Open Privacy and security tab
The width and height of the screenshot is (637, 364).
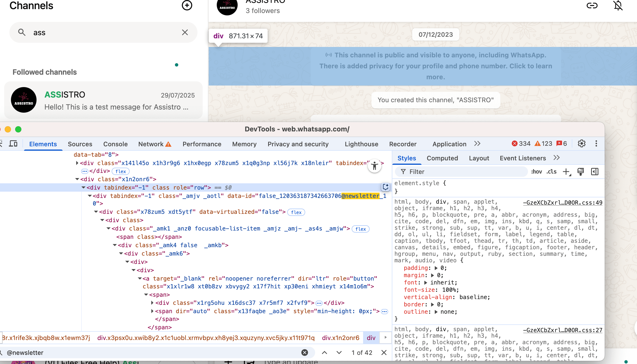[298, 144]
